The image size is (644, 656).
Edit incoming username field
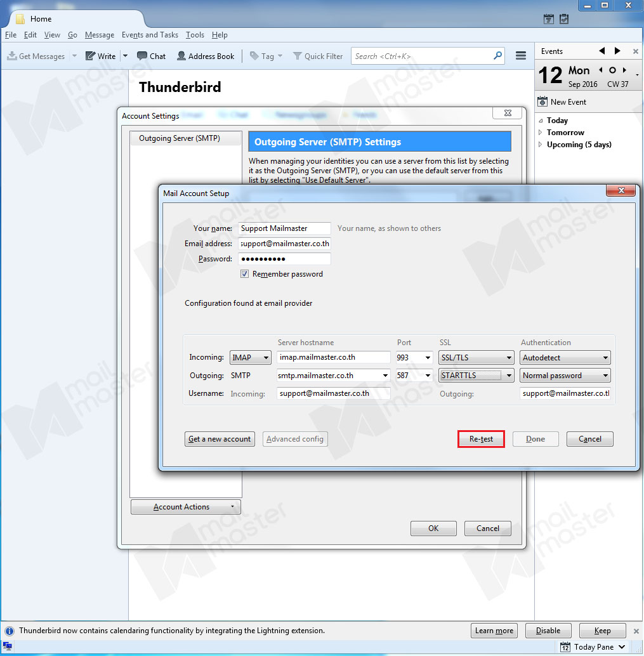(334, 393)
